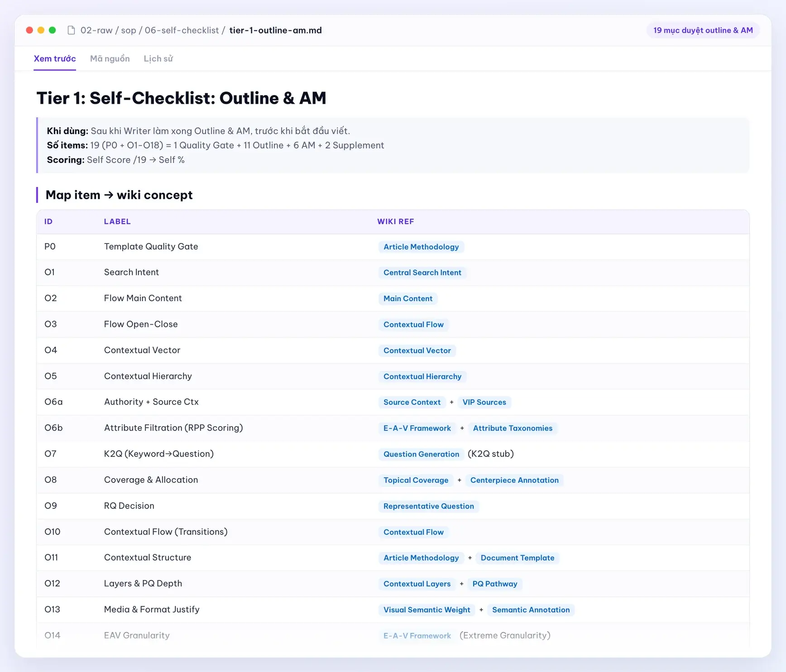Select the RQ Decision label cell
This screenshot has width=786, height=672.
129,506
